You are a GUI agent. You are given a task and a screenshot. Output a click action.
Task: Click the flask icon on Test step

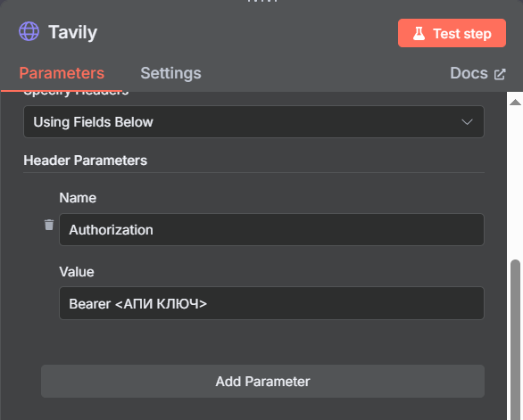[x=419, y=33]
